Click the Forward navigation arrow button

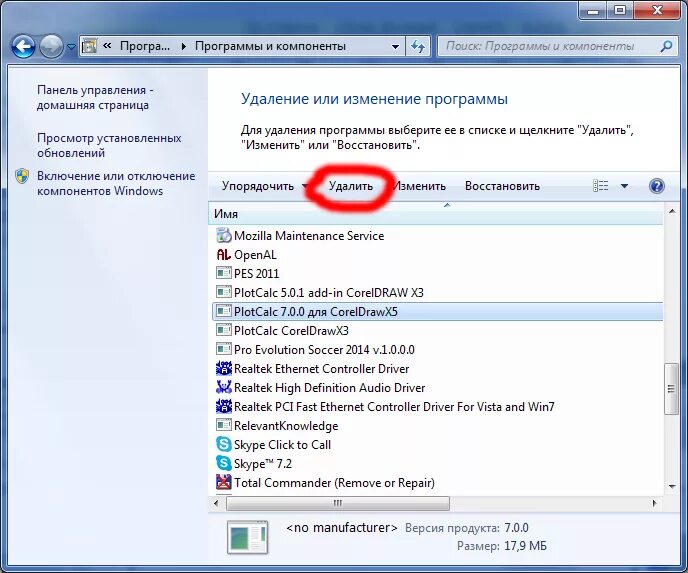click(51, 47)
